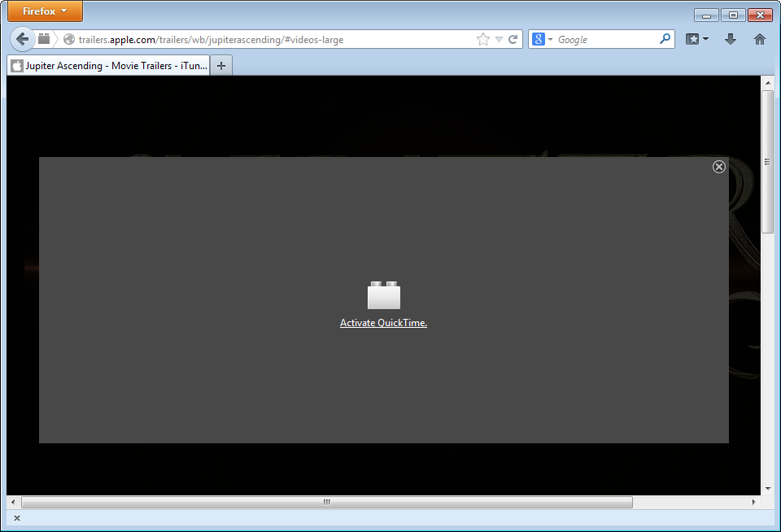Click the site identity globe icon
This screenshot has height=532, width=781.
pyautogui.click(x=68, y=39)
